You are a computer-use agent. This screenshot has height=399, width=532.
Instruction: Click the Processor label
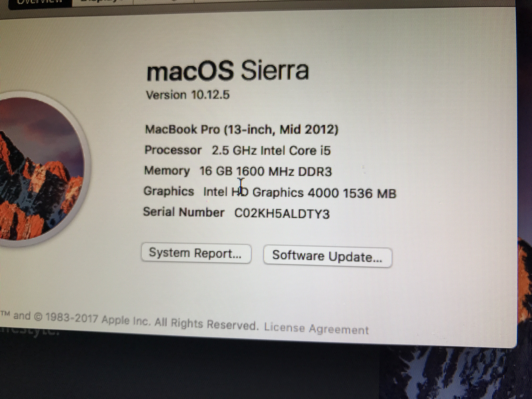pyautogui.click(x=173, y=150)
